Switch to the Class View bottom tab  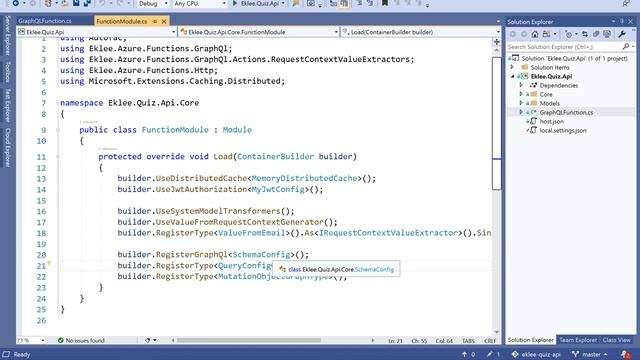pyautogui.click(x=616, y=340)
